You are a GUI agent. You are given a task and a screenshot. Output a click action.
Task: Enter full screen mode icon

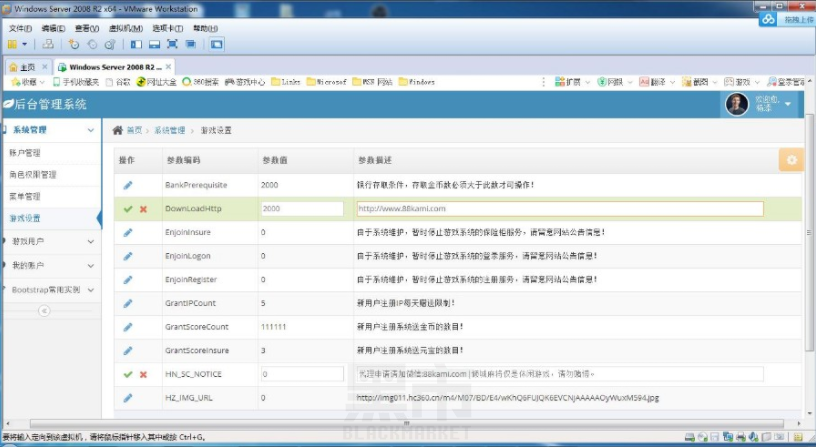coord(172,44)
